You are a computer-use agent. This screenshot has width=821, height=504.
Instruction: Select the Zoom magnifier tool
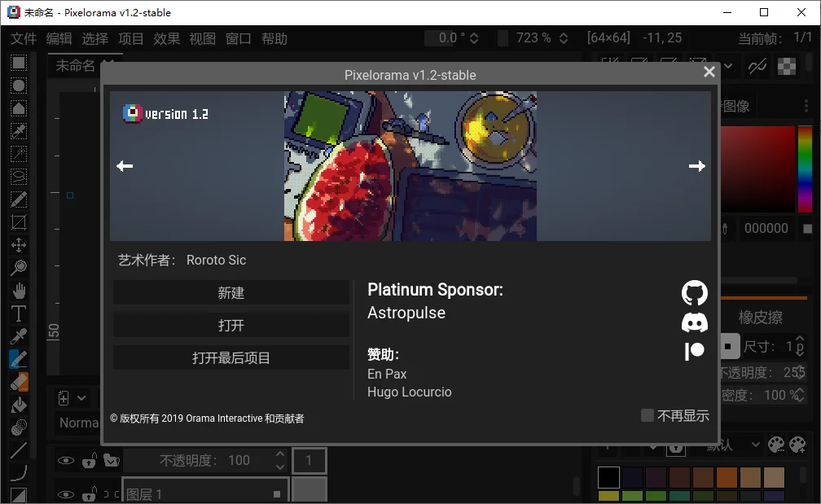coord(18,268)
